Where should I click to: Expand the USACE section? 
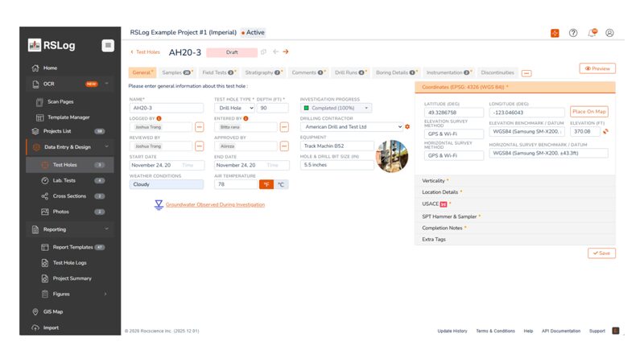click(x=515, y=204)
